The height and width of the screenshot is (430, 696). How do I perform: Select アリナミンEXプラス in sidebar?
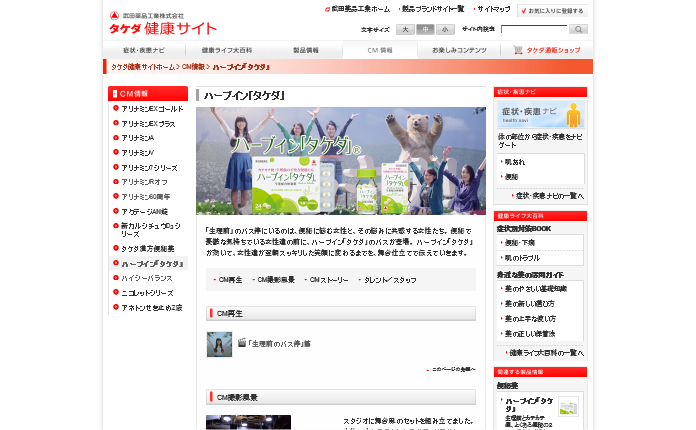[148, 124]
